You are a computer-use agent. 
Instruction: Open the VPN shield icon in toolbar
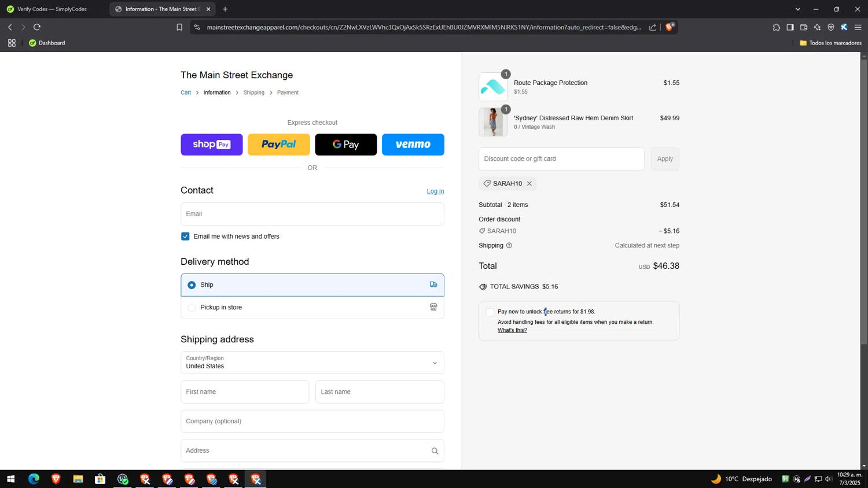(x=831, y=27)
